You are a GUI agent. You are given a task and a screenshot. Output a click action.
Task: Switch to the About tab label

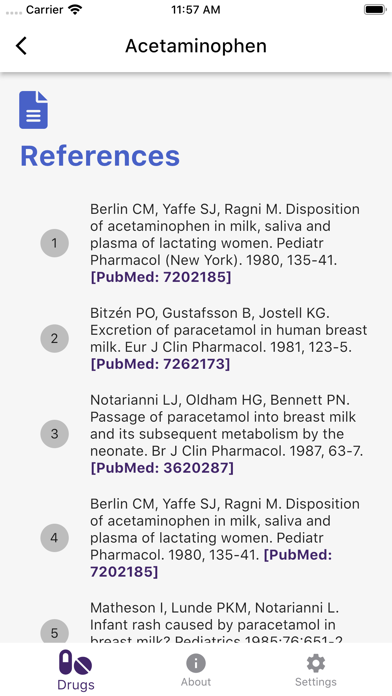point(196,682)
